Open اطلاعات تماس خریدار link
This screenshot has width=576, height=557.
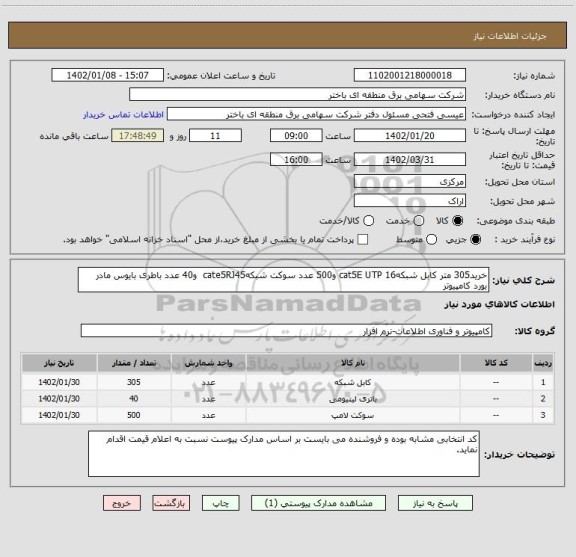pyautogui.click(x=123, y=115)
